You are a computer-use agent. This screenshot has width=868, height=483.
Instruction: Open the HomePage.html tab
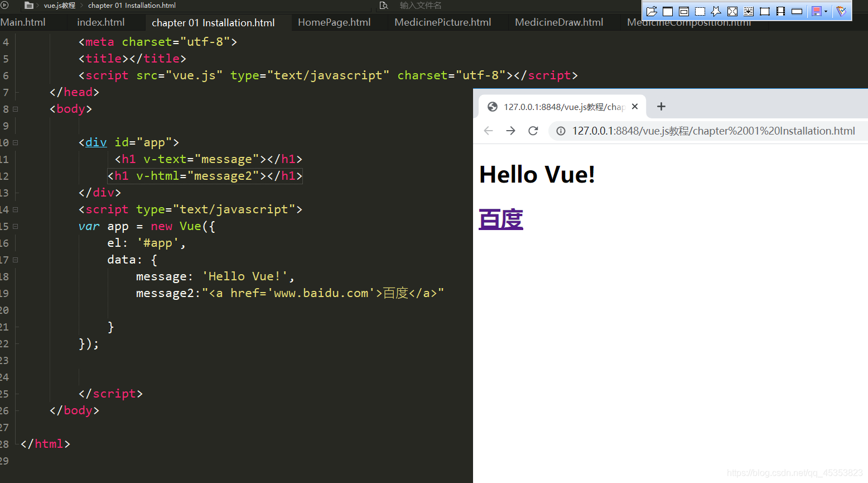point(334,22)
